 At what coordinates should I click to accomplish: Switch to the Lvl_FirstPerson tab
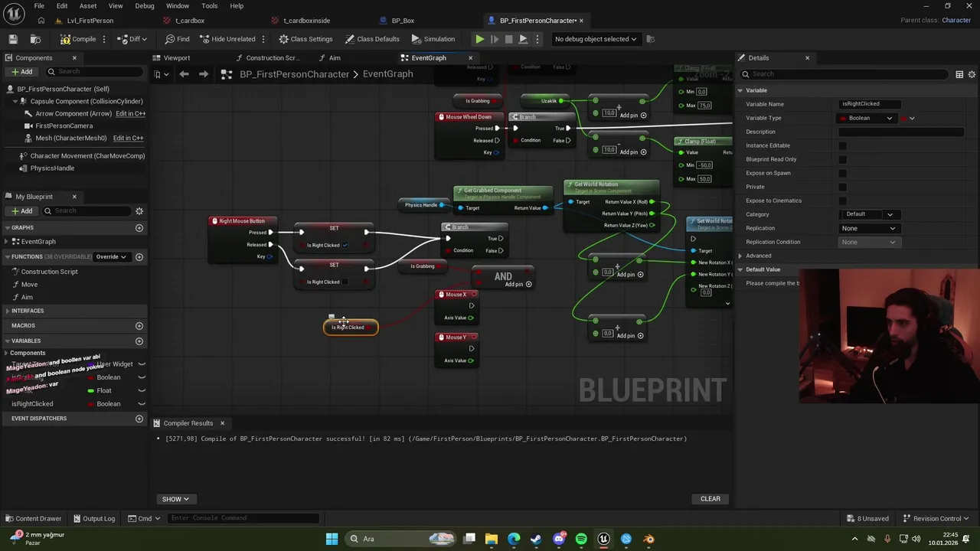(x=90, y=21)
